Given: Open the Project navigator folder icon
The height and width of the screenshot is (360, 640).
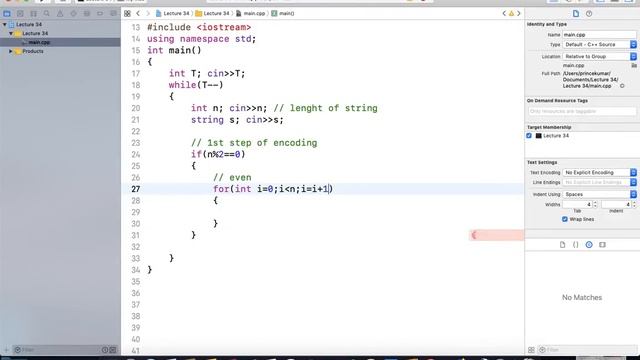Looking at the screenshot, I should pos(7,13).
